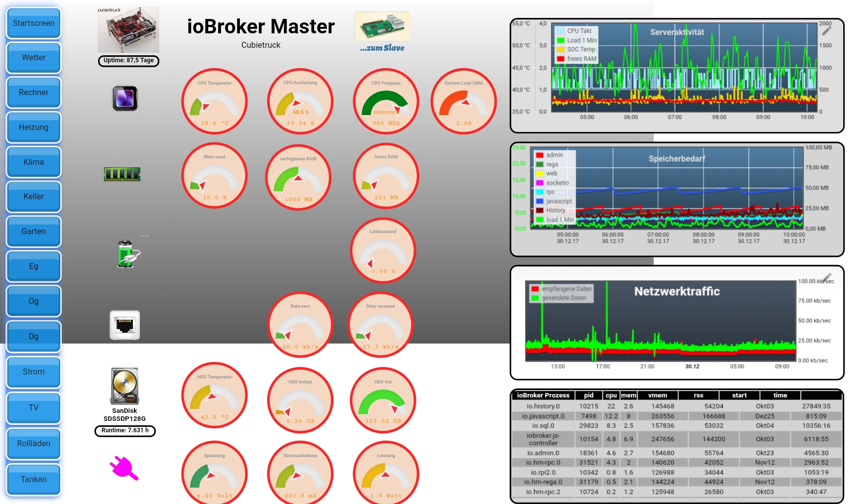Click the Uptime 87,5 Tage badge

pyautogui.click(x=128, y=61)
